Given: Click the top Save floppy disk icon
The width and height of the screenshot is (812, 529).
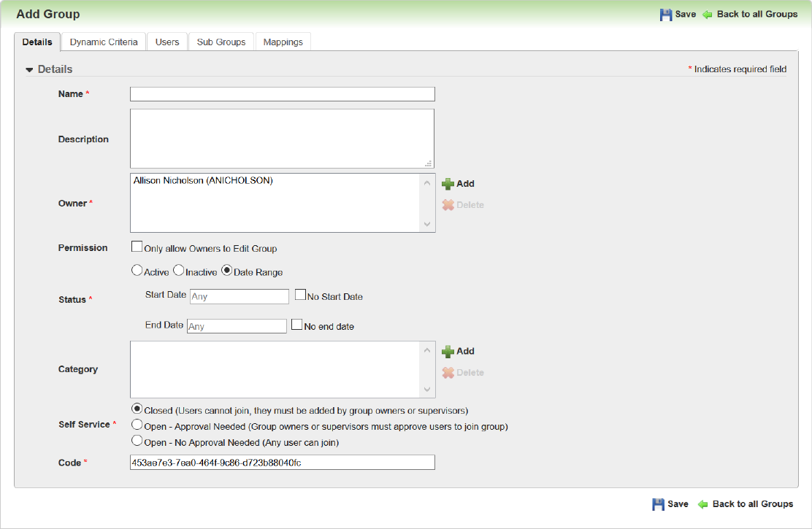Looking at the screenshot, I should tap(666, 15).
